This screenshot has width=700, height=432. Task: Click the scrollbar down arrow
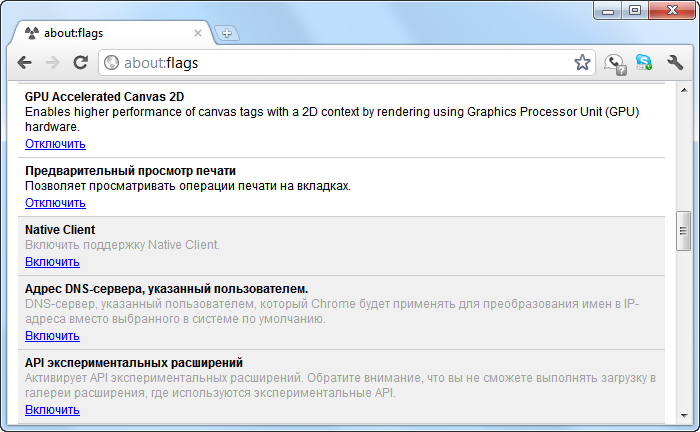click(x=684, y=417)
